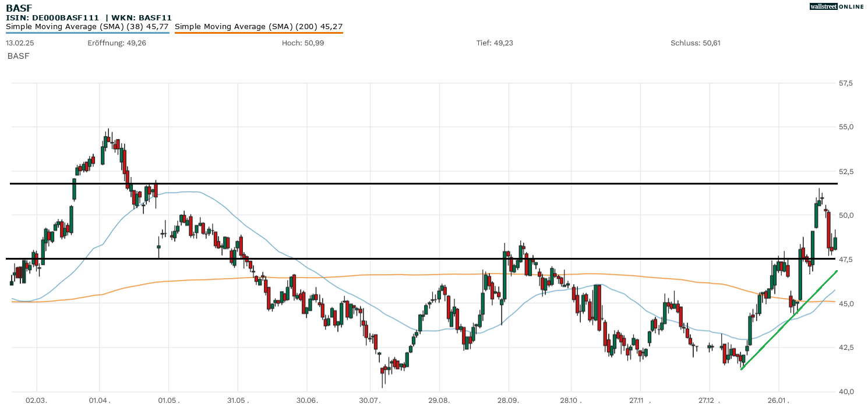Click the blue SMA 38 legend underline

tap(87, 33)
